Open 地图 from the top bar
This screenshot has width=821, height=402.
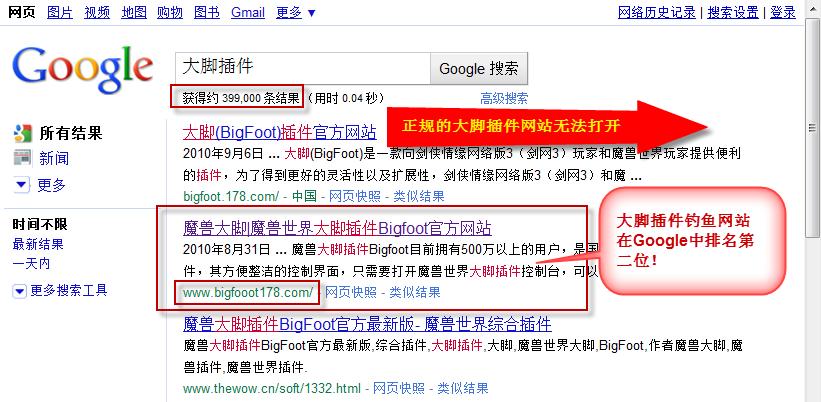pyautogui.click(x=134, y=12)
